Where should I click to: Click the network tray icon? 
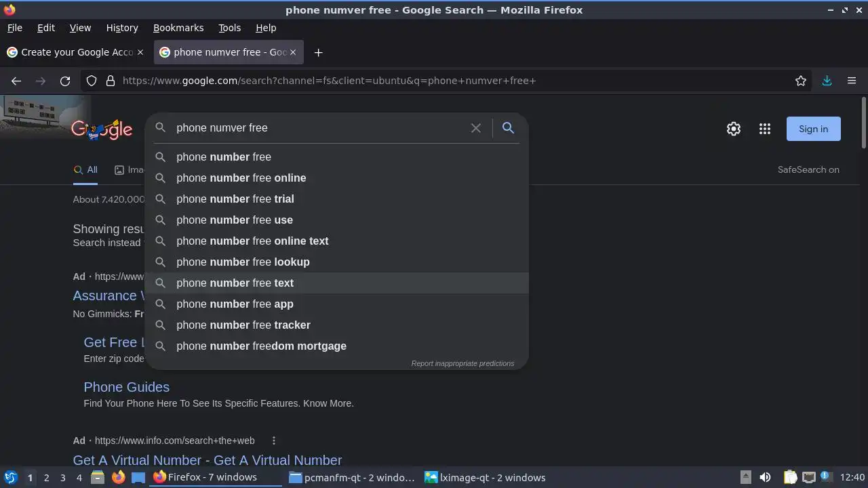808,477
